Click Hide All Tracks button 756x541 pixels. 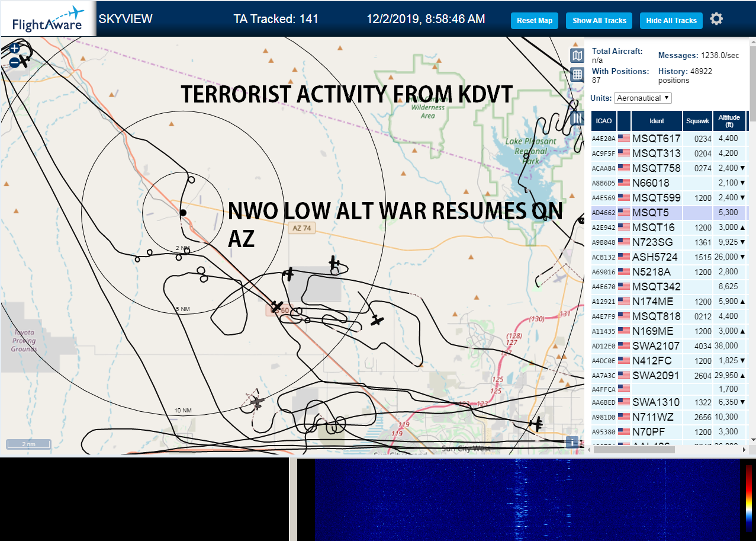click(x=671, y=21)
